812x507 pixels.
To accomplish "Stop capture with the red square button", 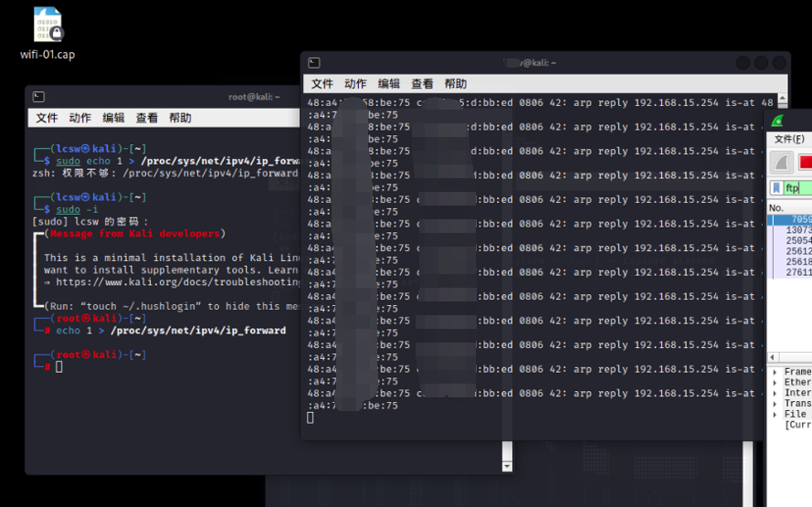I will 806,163.
